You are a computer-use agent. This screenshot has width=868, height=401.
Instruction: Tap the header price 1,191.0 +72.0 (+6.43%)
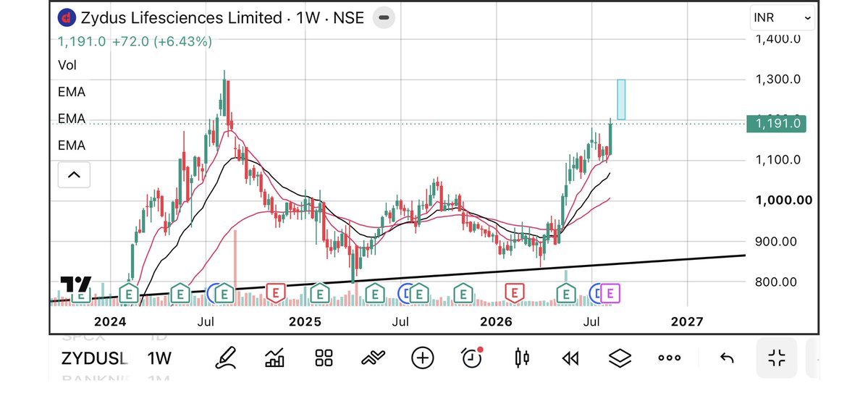pos(135,41)
